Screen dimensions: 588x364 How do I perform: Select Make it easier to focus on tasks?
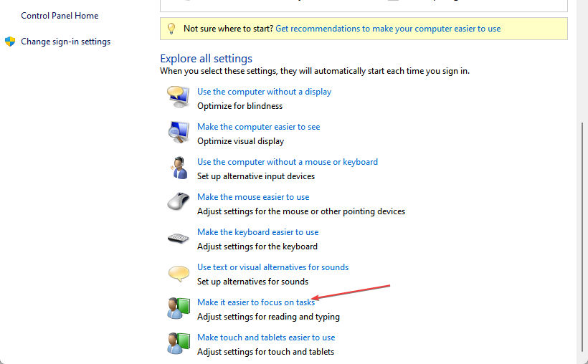(x=256, y=302)
